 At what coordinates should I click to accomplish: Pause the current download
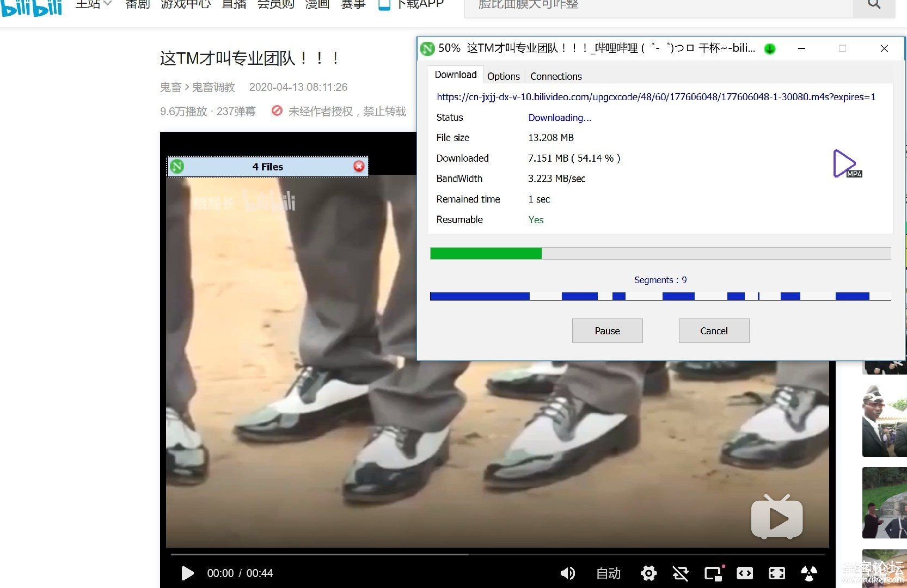(x=607, y=331)
